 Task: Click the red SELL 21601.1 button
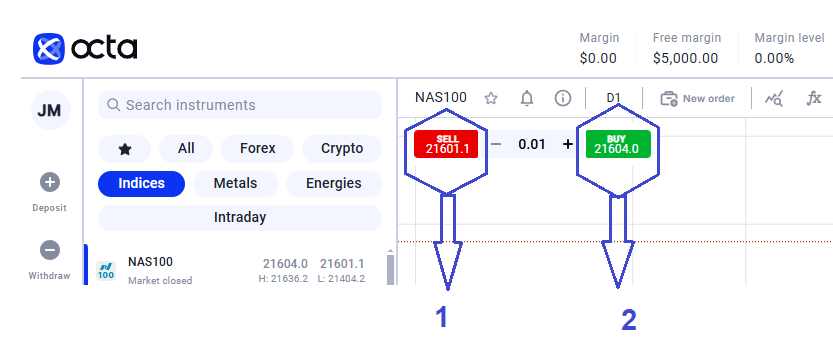pos(446,144)
